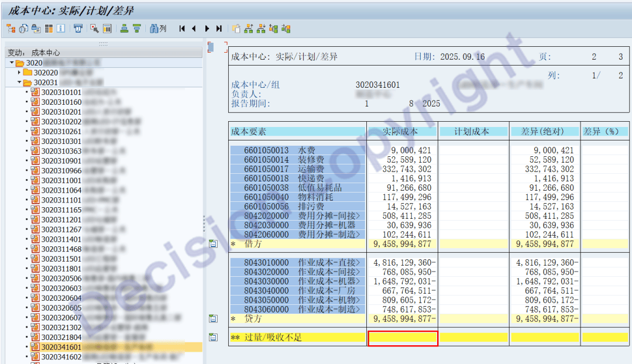Image resolution: width=632 pixels, height=364 pixels.
Task: Click the 实际成本 column header
Action: click(x=401, y=132)
